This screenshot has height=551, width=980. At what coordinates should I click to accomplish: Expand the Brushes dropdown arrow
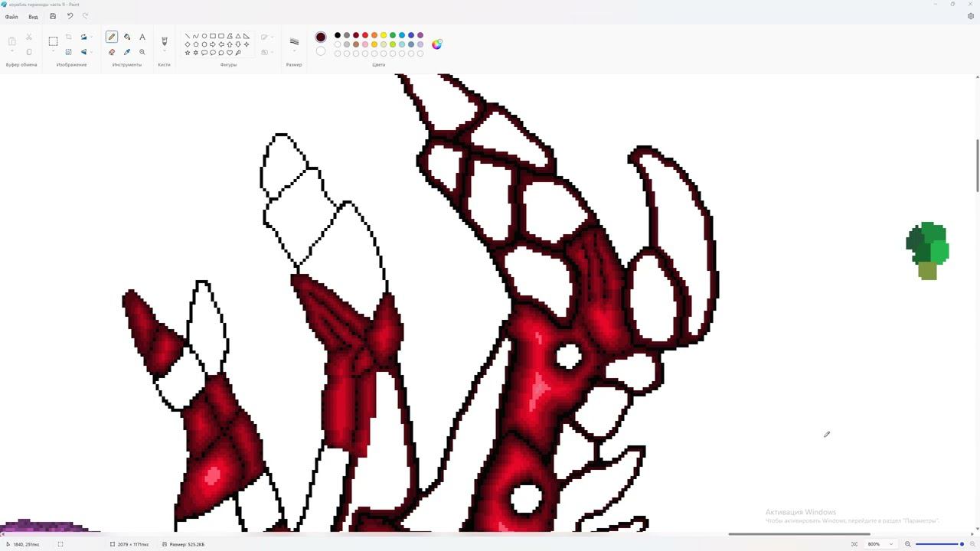(x=164, y=52)
